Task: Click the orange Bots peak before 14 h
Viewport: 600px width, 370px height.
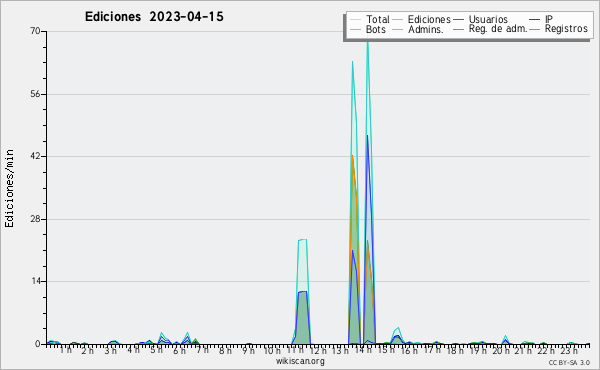Action: (x=352, y=156)
